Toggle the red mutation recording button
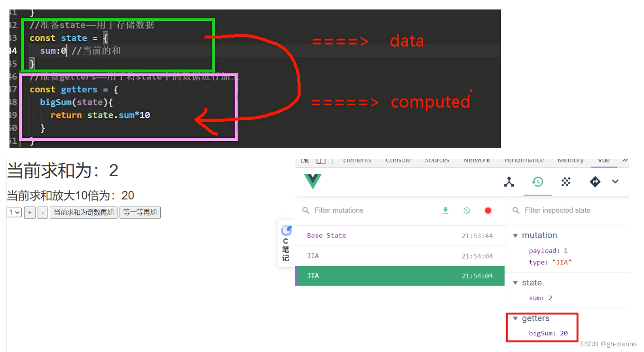This screenshot has height=352, width=644. point(488,210)
